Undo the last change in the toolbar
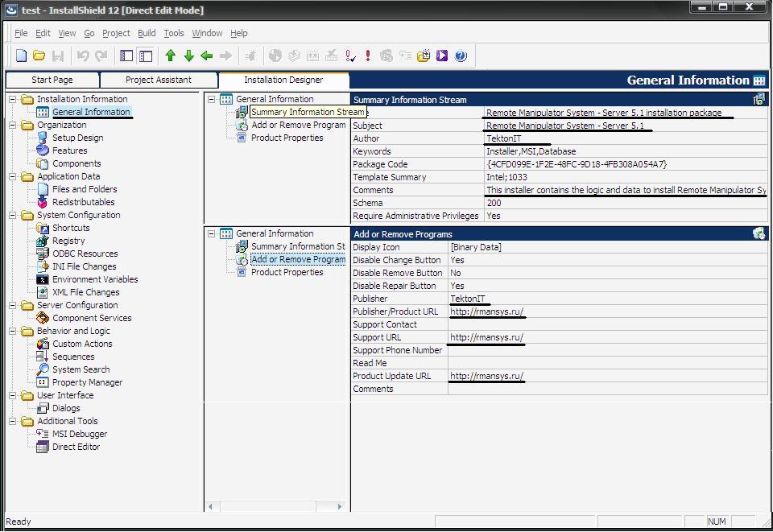 83,56
